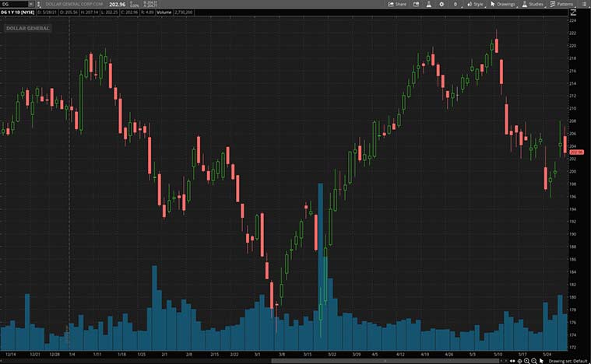Click the symbol link icon beside DG box
The image size is (591, 364).
coord(38,5)
